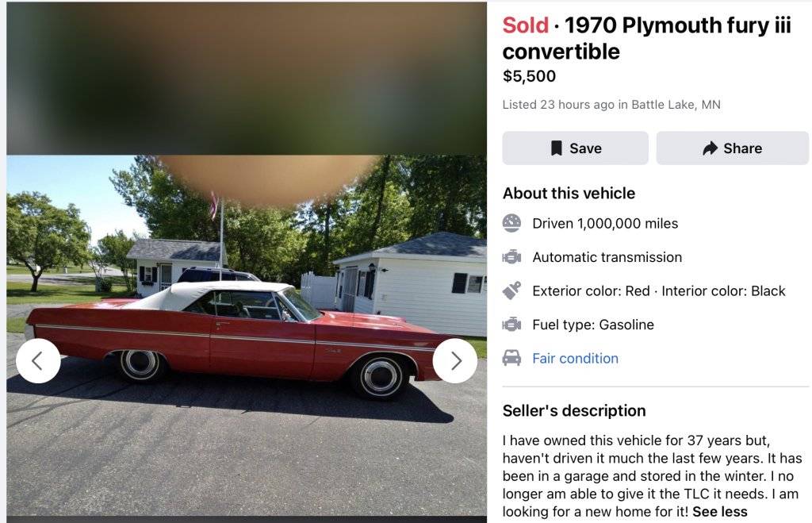Click the left chevron arrow icon
Image resolution: width=812 pixels, height=523 pixels.
click(38, 360)
